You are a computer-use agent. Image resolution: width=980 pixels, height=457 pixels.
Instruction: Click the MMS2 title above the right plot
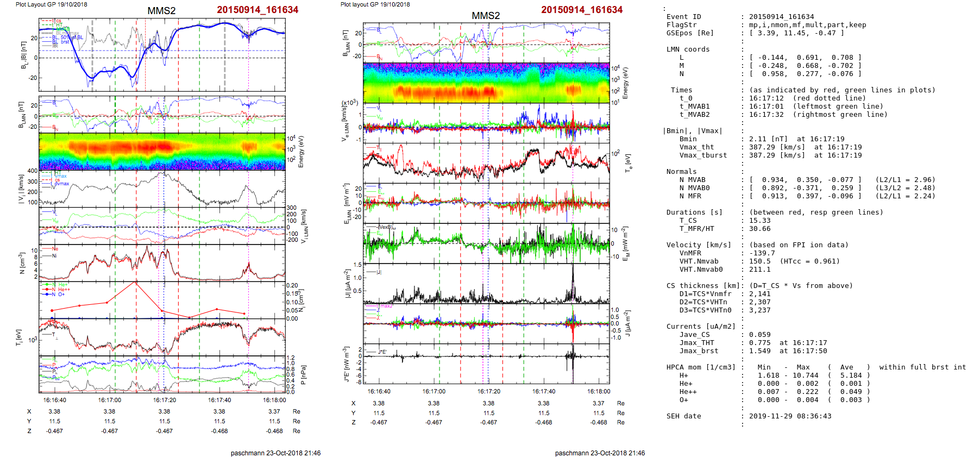click(x=486, y=16)
